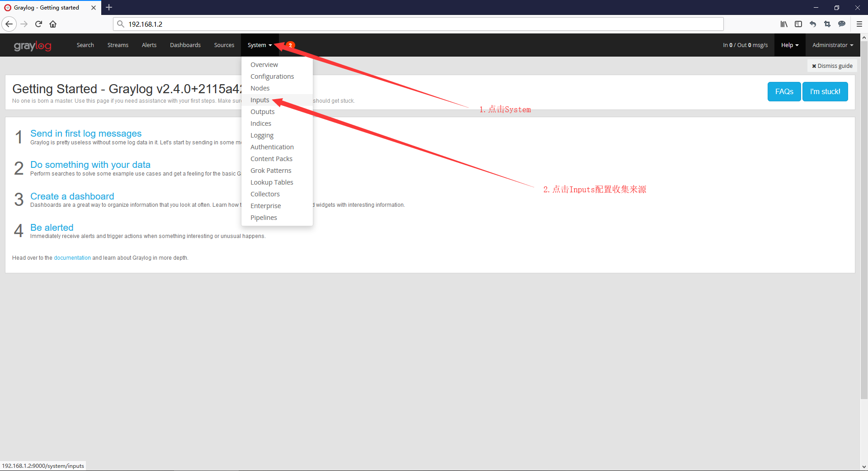
Task: Open the Search page in navbar
Action: 85,45
